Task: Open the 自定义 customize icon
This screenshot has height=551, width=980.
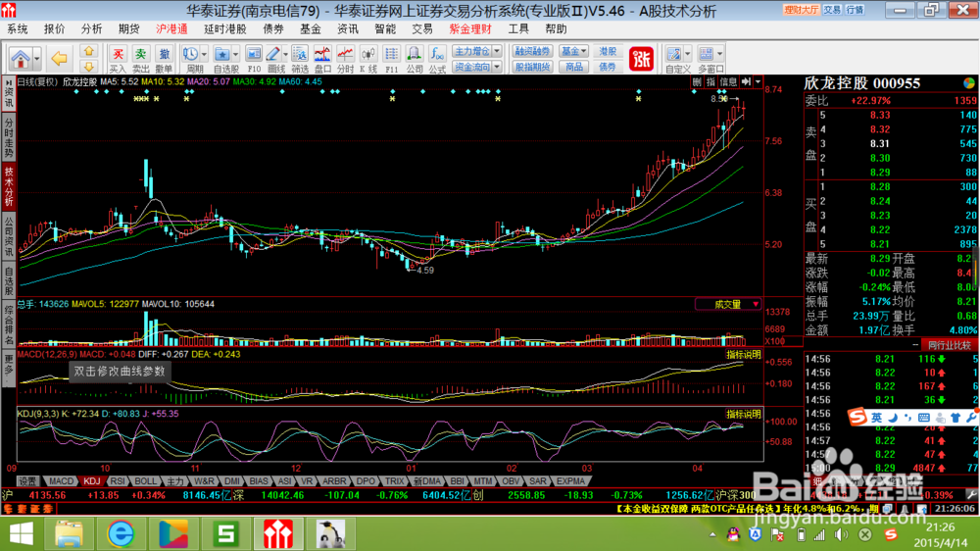Action: tap(674, 54)
